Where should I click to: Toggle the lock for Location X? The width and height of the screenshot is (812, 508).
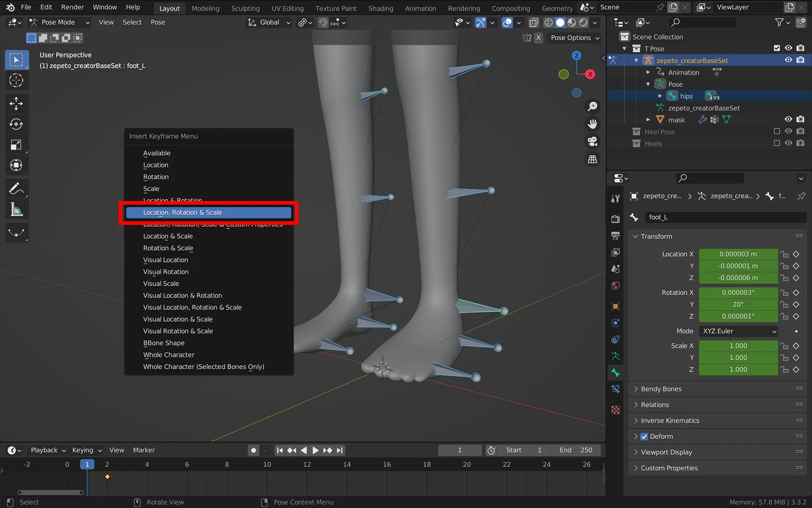(x=784, y=254)
